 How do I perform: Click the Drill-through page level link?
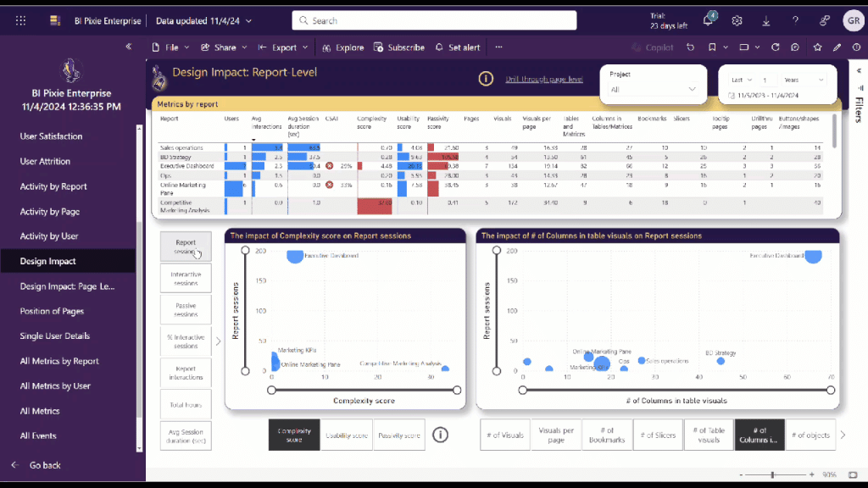point(544,79)
